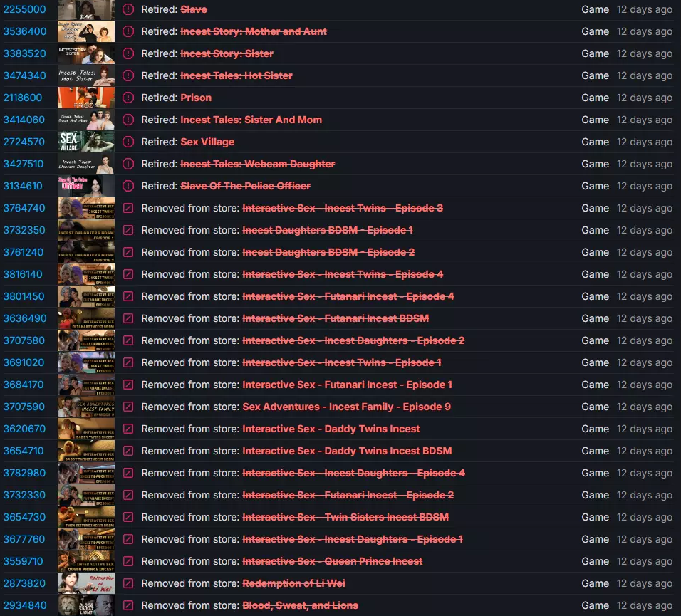Open the struck-through title link in row 3732330
Viewport: 681px width, 616px height.
click(x=348, y=496)
